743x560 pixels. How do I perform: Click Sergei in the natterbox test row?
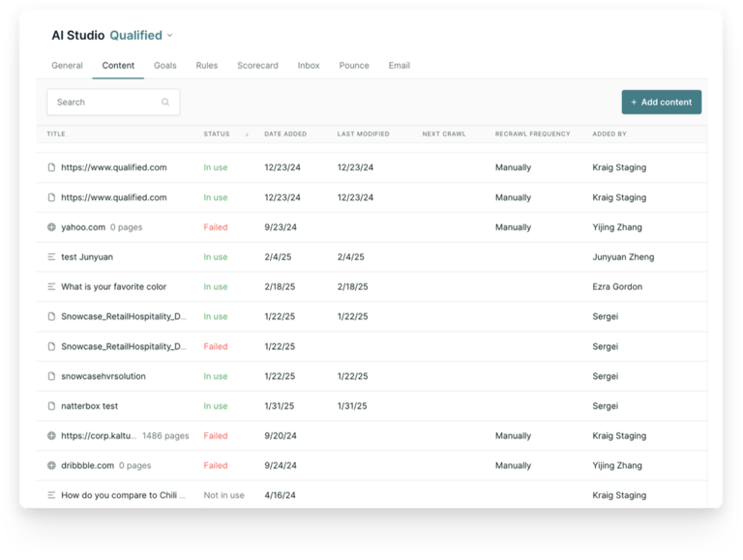click(605, 406)
